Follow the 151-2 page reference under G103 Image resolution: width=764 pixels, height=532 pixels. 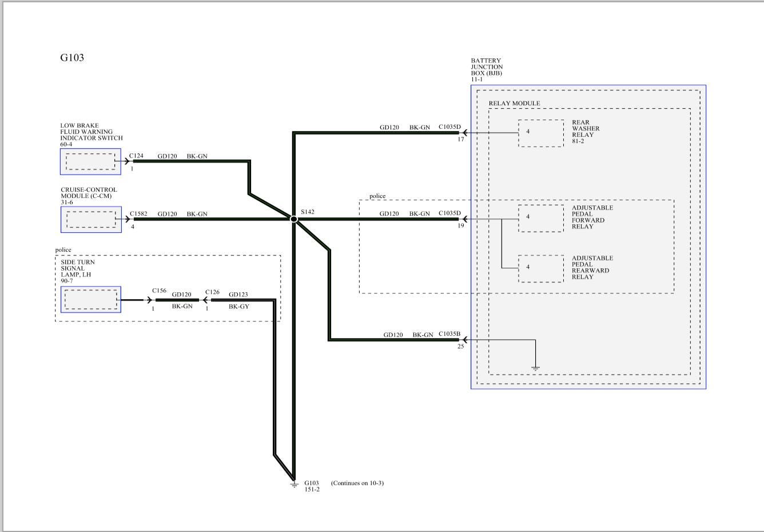312,490
